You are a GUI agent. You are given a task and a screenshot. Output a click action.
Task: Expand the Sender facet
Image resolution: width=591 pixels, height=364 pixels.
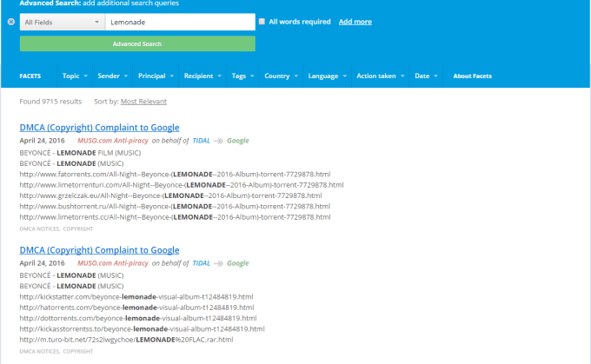tap(112, 76)
